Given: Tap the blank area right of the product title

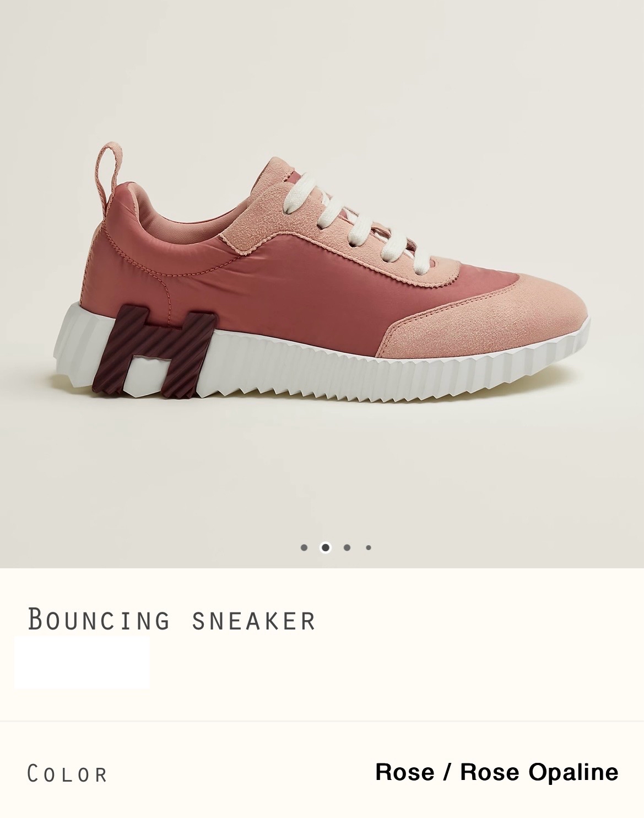Looking at the screenshot, I should pos(479,620).
